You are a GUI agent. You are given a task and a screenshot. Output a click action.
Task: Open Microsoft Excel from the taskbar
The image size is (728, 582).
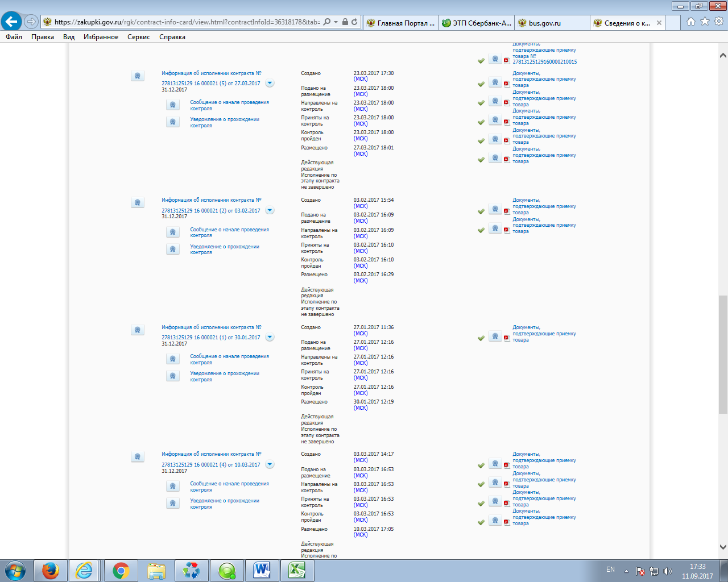click(297, 571)
